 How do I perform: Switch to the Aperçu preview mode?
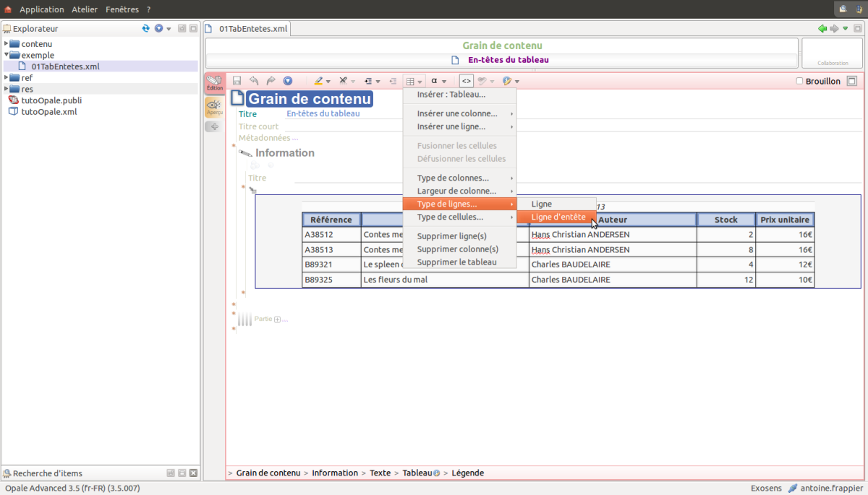(x=214, y=108)
